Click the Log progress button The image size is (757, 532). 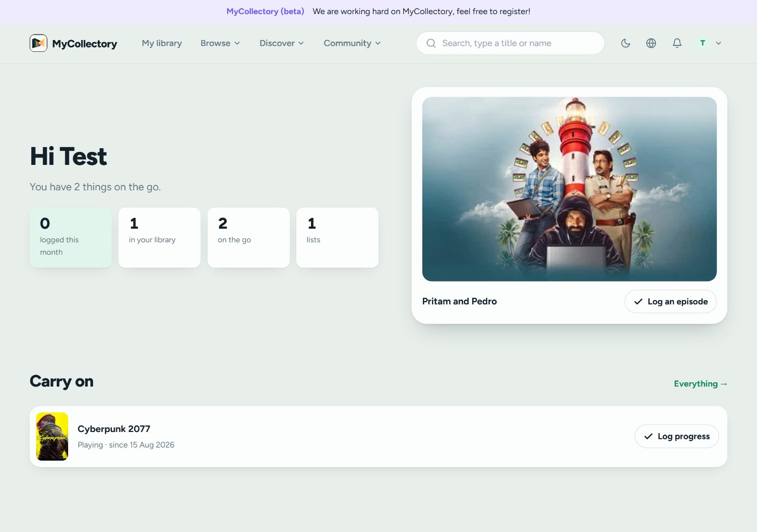(676, 436)
